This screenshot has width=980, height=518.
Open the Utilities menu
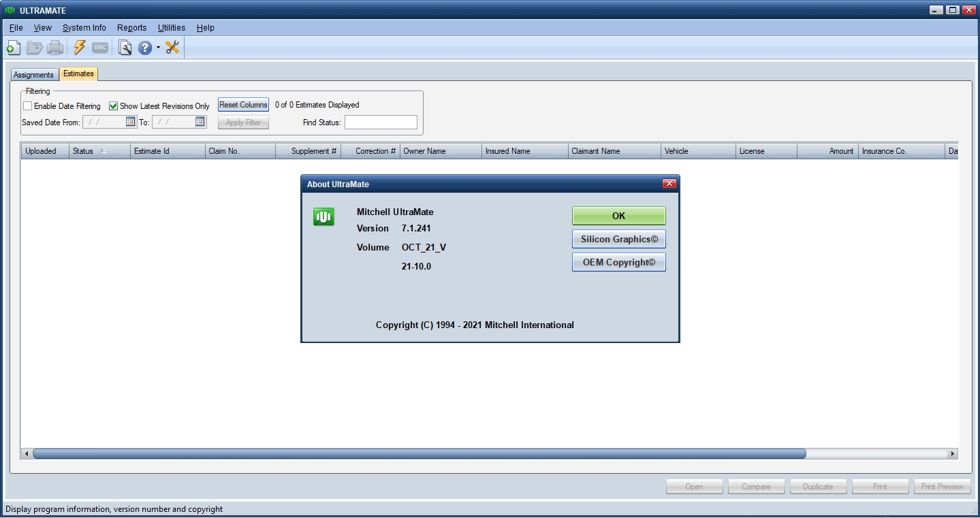pos(172,28)
